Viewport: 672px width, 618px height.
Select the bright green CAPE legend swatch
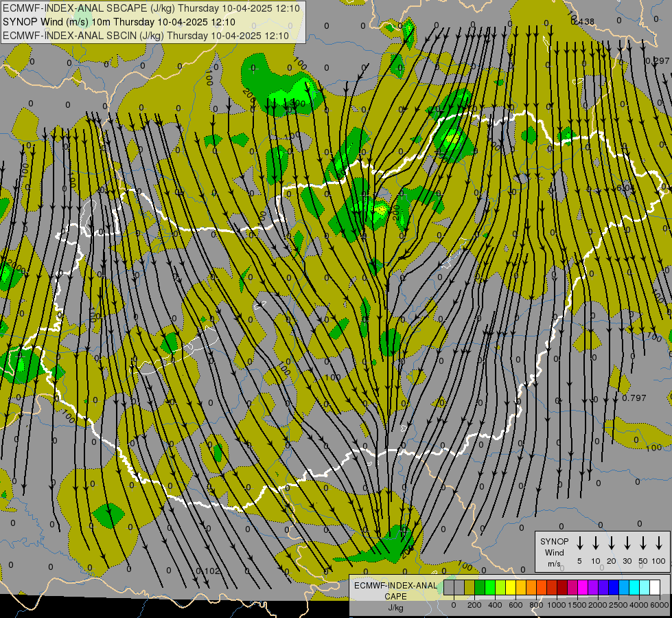pyautogui.click(x=490, y=587)
